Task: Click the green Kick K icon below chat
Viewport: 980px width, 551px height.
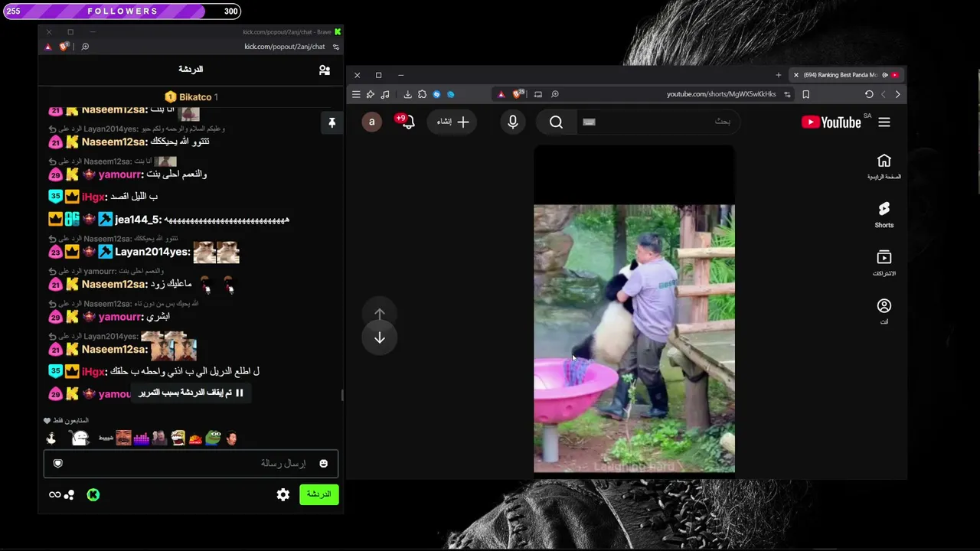Action: tap(93, 495)
